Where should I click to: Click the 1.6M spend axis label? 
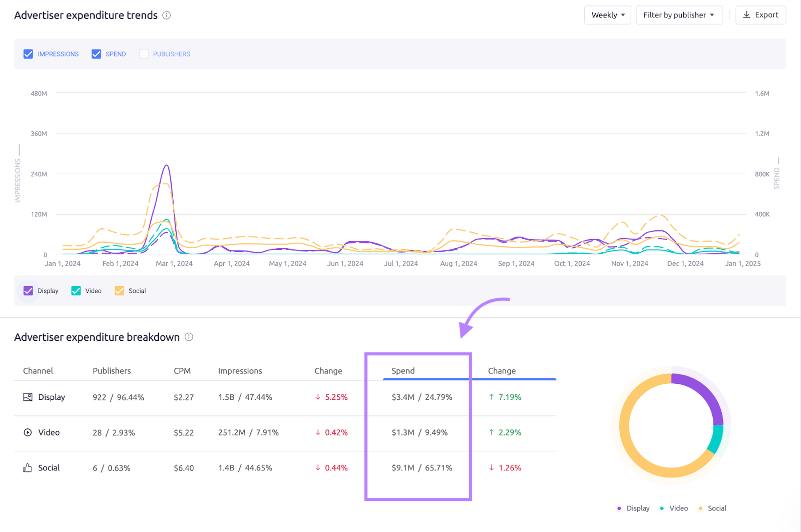pyautogui.click(x=762, y=94)
